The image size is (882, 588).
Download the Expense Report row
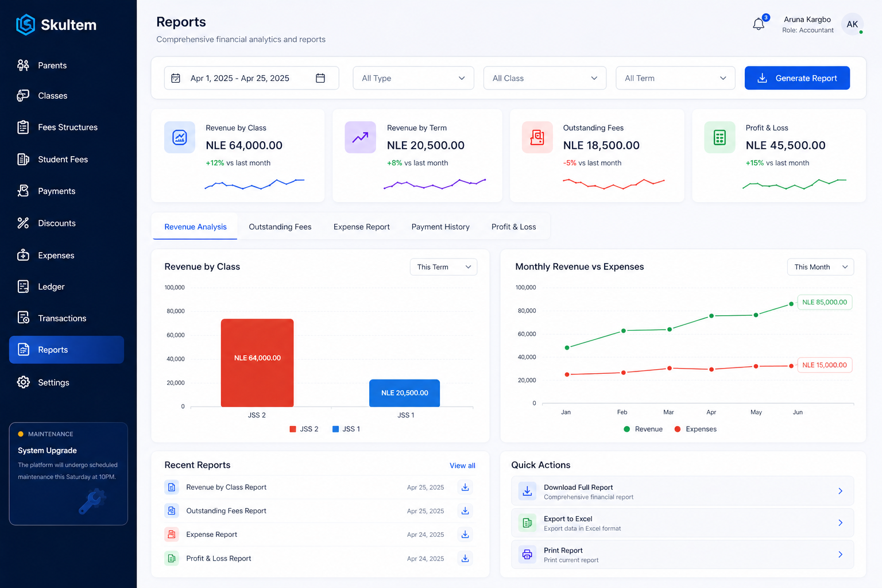(x=465, y=535)
